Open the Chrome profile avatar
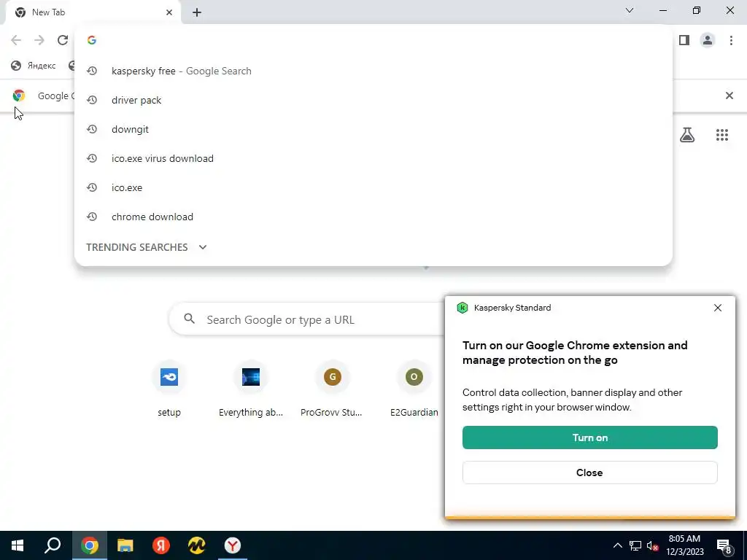 [708, 40]
